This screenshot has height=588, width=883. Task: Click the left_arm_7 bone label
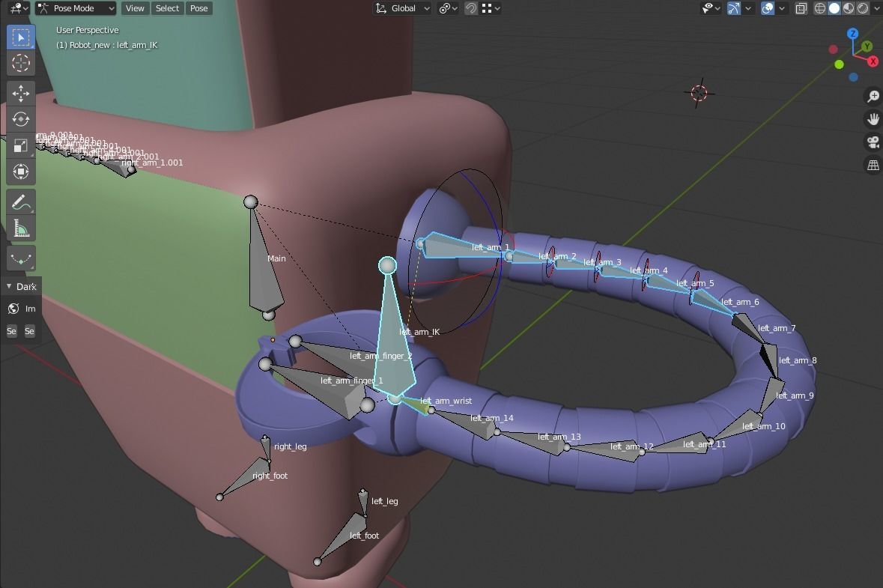pyautogui.click(x=777, y=328)
